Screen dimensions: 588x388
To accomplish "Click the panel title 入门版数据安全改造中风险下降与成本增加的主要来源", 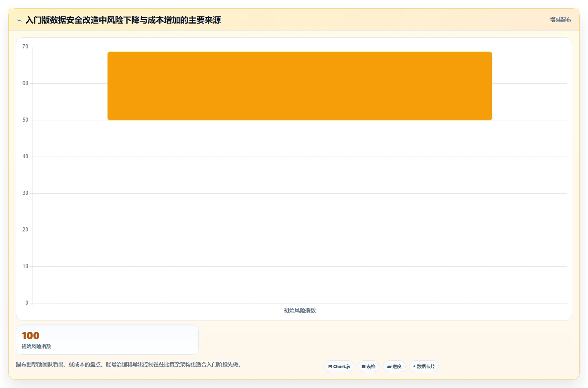I will click(x=123, y=20).
